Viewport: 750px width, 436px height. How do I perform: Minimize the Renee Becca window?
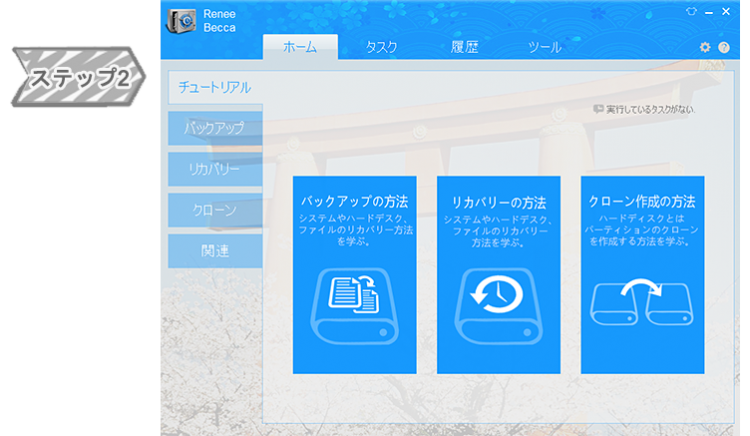tap(709, 12)
